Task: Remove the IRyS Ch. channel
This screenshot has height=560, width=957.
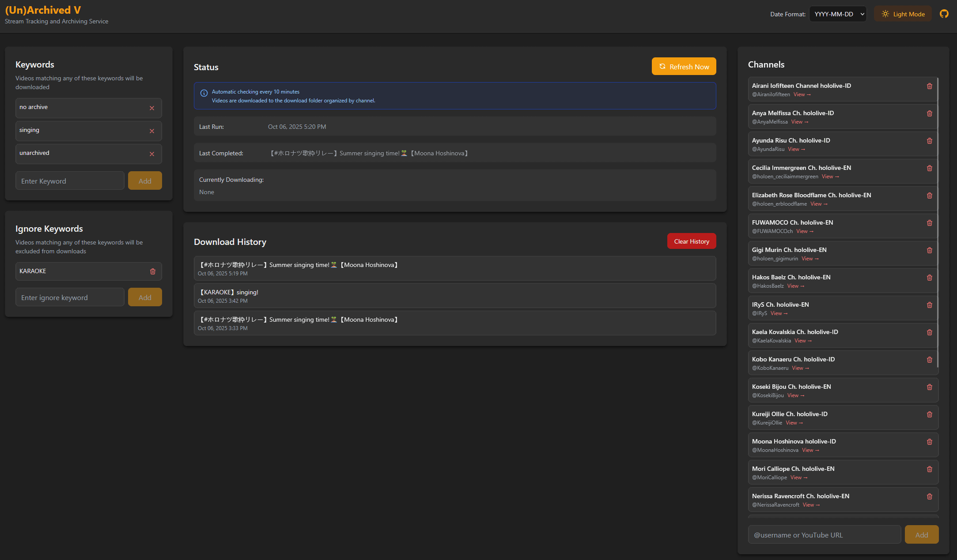Action: [x=929, y=305]
